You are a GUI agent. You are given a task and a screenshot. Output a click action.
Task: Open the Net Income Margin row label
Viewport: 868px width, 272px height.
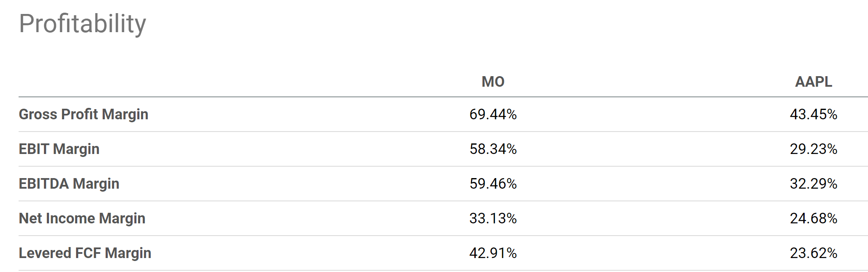(x=82, y=218)
